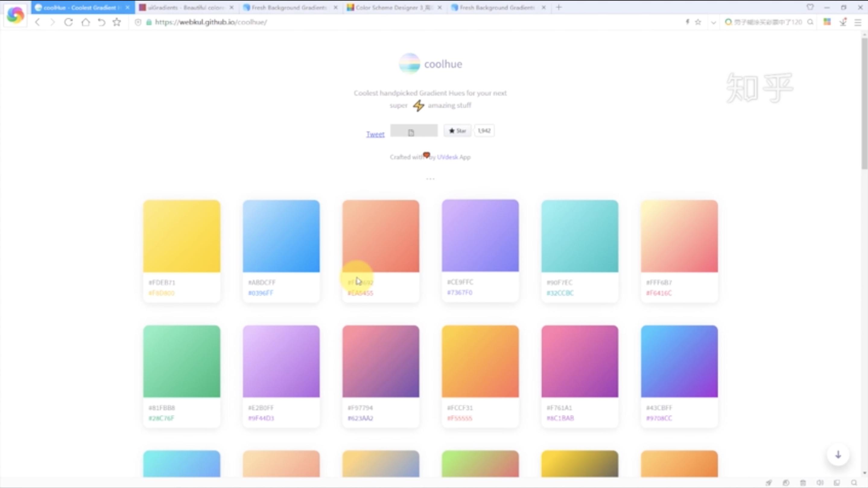Screen dimensions: 868x488
Task: Click the undo/restore arrow icon
Action: coord(101,22)
